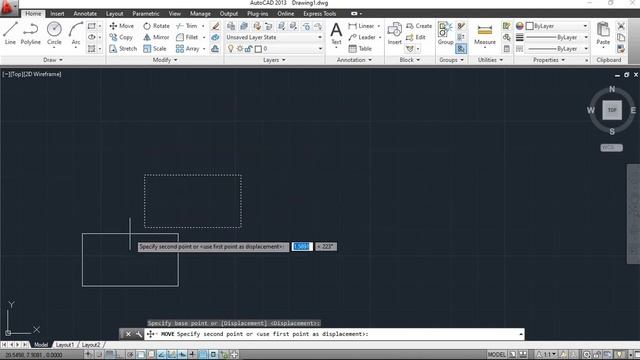
Task: Toggle Polar Tracking in status bar
Action: pos(130,354)
